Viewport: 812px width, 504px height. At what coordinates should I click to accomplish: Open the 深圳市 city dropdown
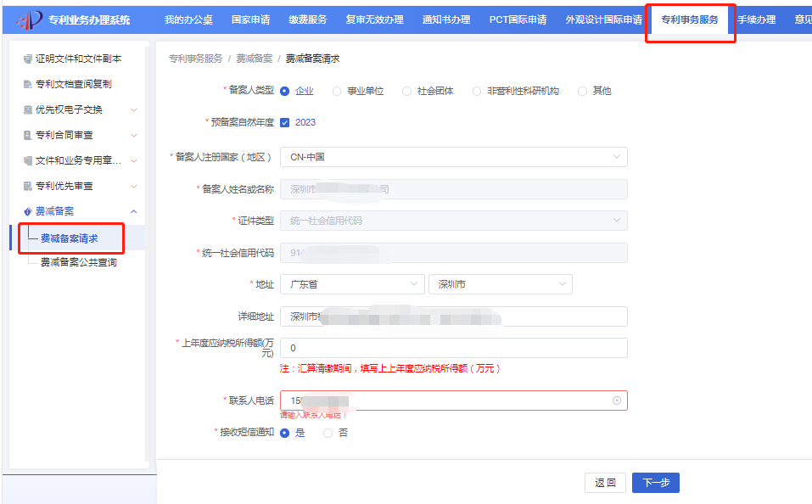500,283
